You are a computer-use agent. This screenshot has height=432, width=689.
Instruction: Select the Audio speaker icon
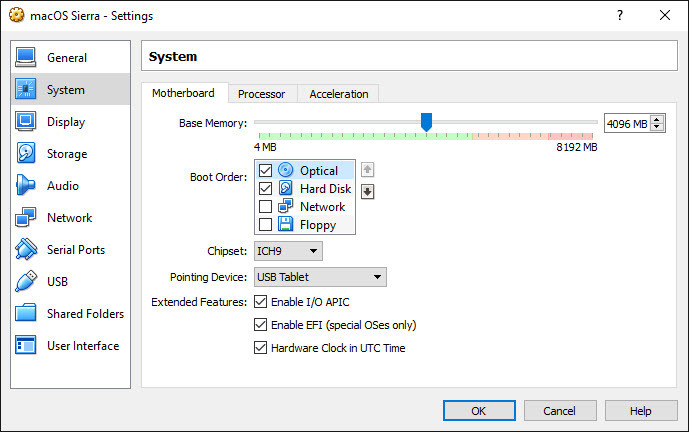25,185
